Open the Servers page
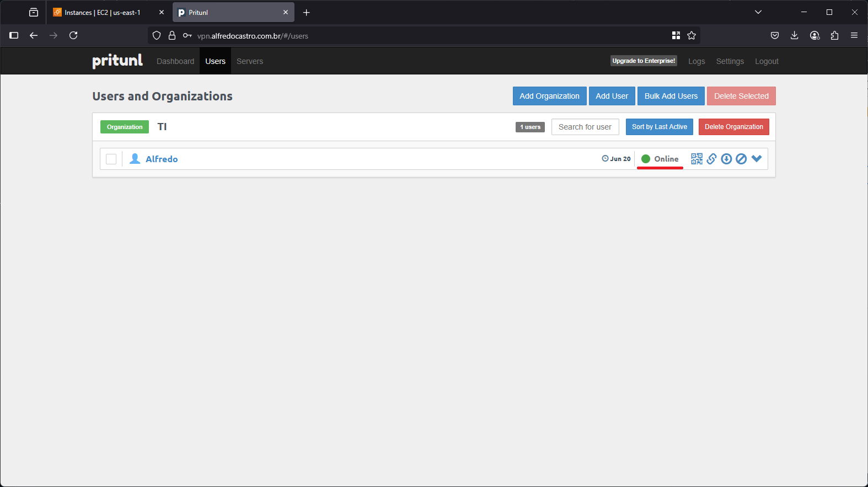The height and width of the screenshot is (487, 868). tap(250, 61)
